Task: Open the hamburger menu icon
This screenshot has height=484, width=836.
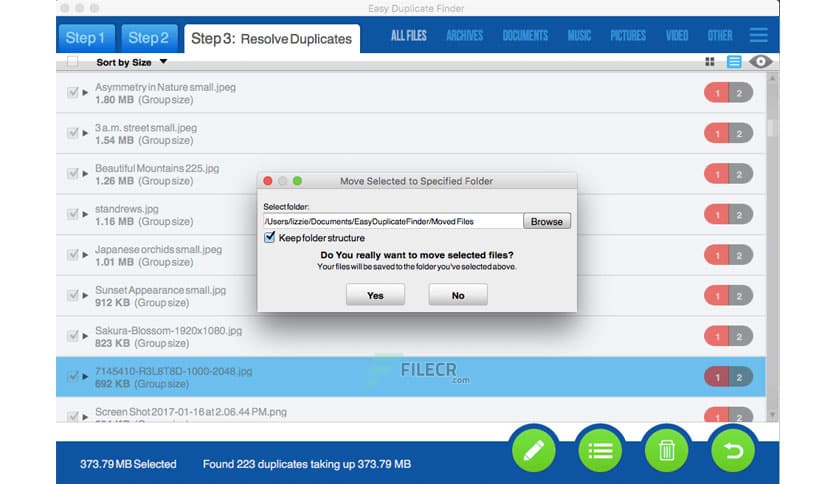Action: 758,35
